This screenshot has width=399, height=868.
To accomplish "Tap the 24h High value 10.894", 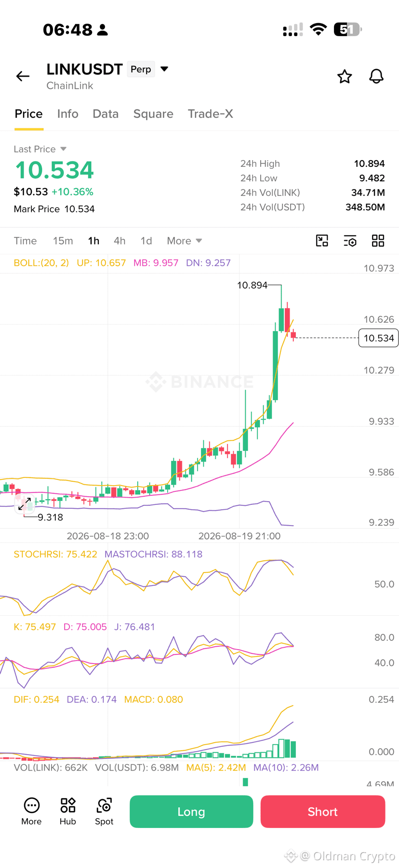I will tap(369, 163).
